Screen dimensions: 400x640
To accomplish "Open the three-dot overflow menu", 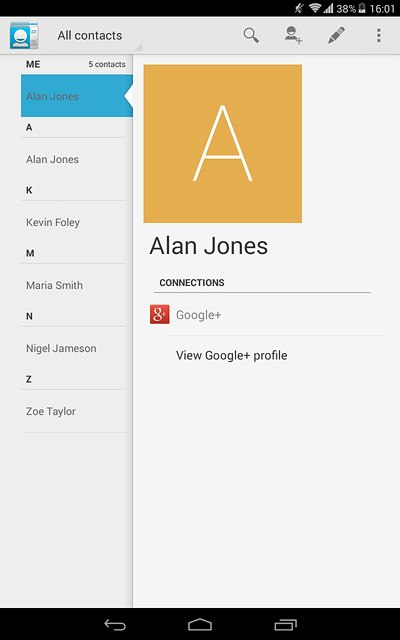I will [379, 36].
